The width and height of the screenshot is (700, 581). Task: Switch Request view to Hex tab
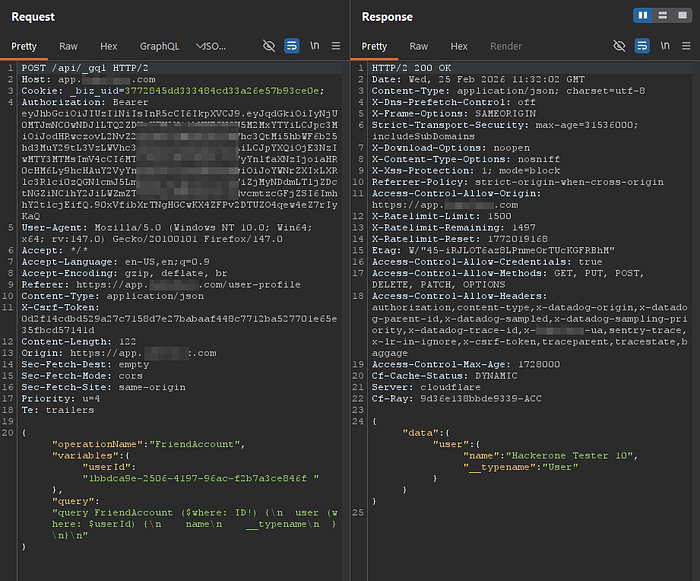[x=108, y=46]
